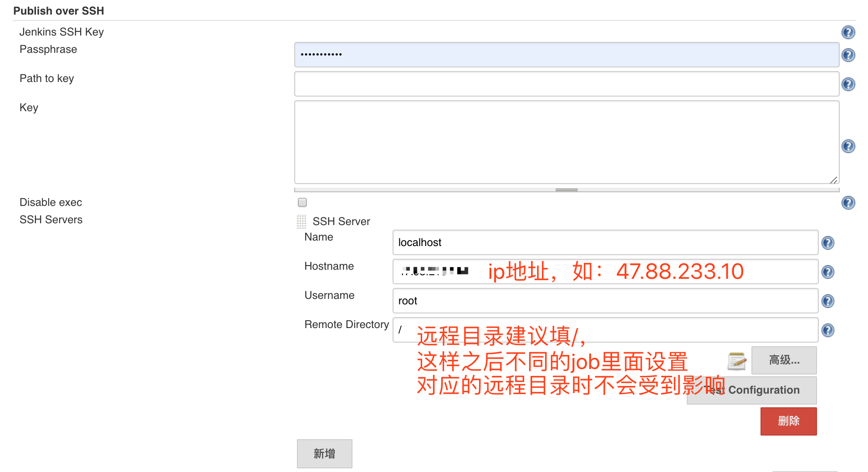This screenshot has height=472, width=868.
Task: Focus the Path to key field
Action: (x=567, y=84)
